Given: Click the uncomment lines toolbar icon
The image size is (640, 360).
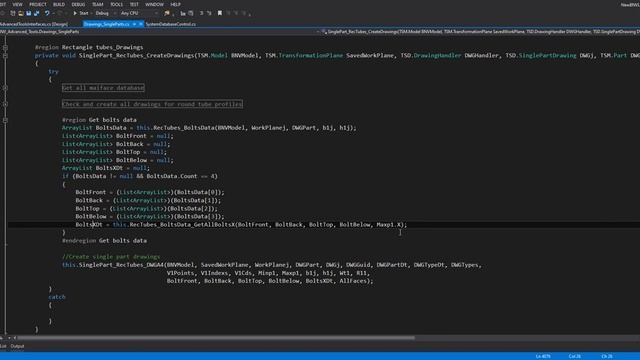Looking at the screenshot, I should (x=191, y=13).
